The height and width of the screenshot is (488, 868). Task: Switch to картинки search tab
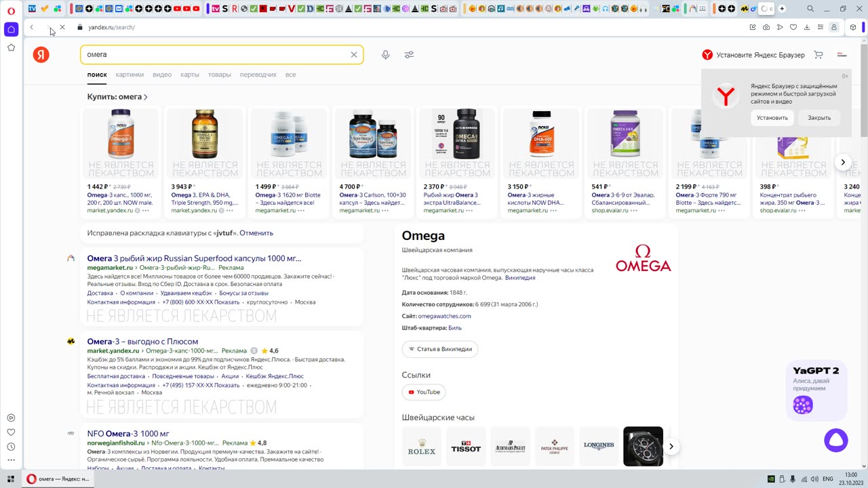point(130,75)
